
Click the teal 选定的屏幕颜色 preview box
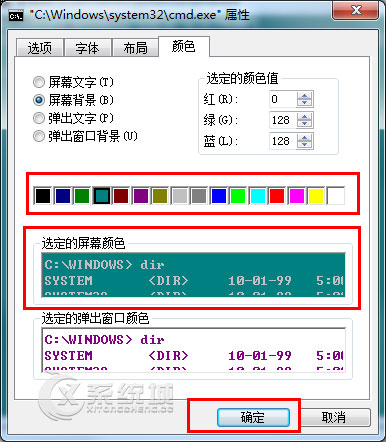point(193,275)
